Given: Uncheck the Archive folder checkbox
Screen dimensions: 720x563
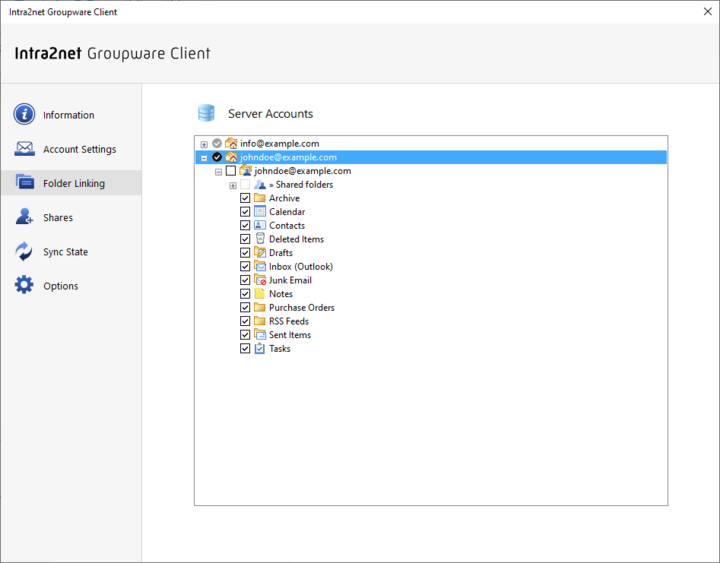Looking at the screenshot, I should coord(245,198).
